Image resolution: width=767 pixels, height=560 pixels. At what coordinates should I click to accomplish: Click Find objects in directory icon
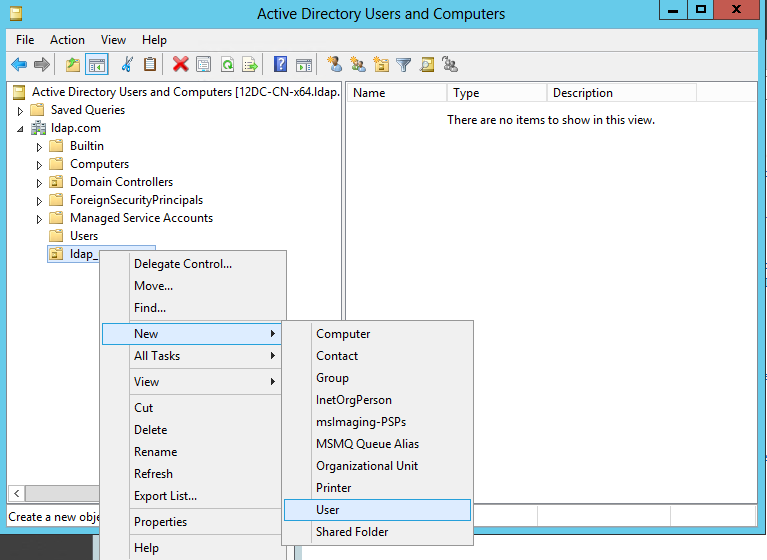[427, 65]
